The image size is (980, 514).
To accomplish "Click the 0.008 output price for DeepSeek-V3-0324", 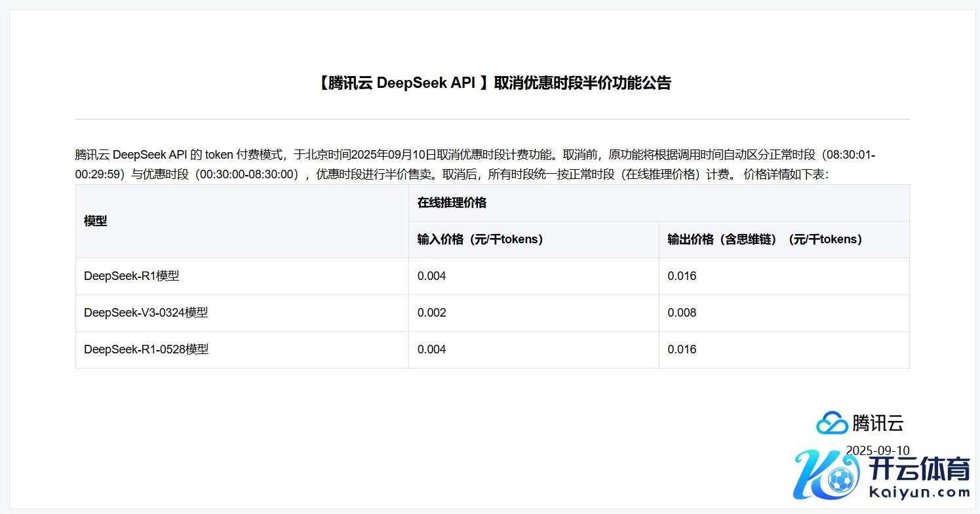I will click(682, 313).
